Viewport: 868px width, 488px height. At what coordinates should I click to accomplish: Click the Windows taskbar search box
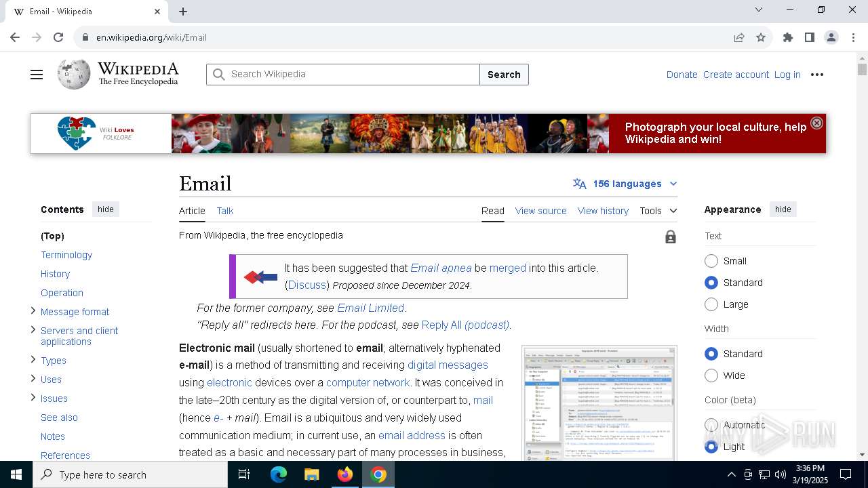tap(130, 474)
